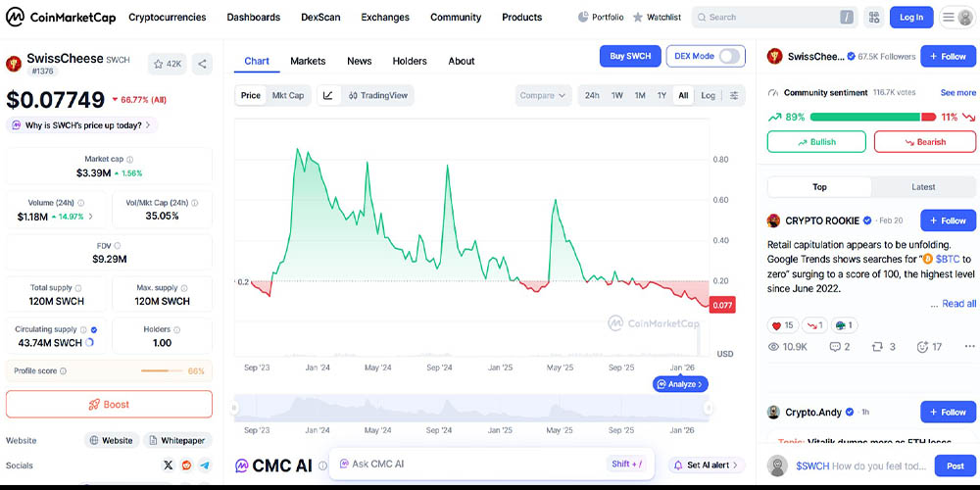
Task: Open the hamburger profile menu
Action: pos(956,18)
